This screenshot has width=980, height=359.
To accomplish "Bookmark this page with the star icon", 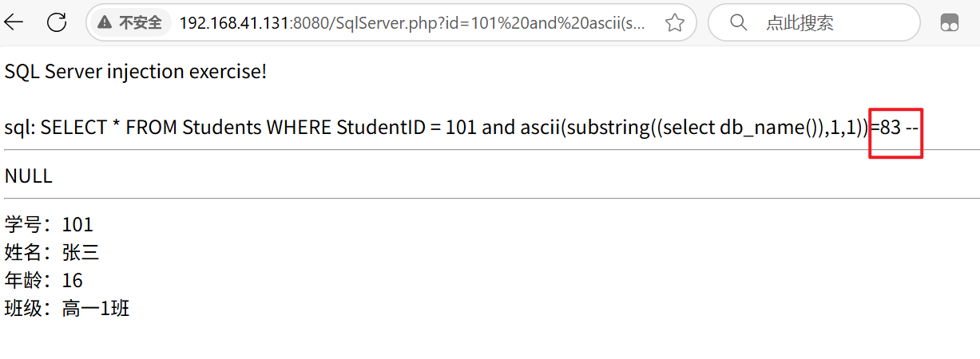I will (x=675, y=23).
